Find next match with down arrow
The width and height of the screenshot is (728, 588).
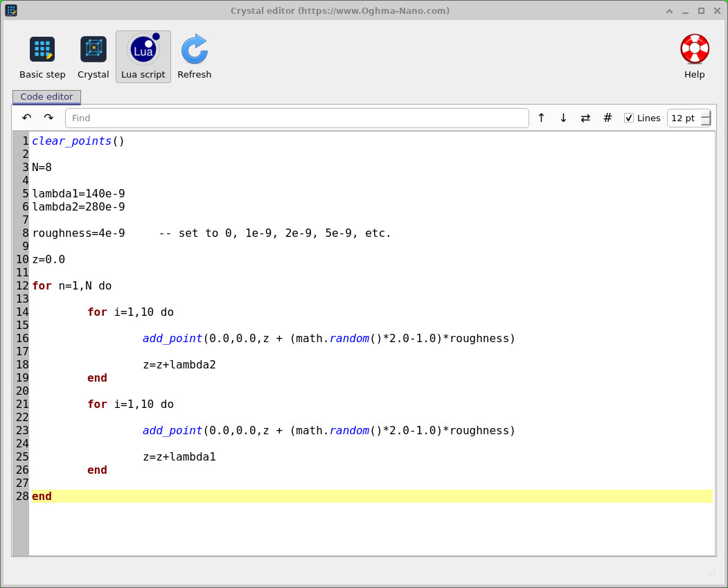point(563,118)
